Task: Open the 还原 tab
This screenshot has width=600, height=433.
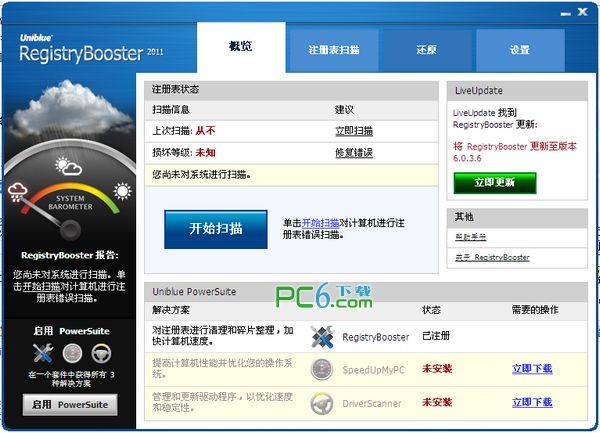Action: [426, 50]
